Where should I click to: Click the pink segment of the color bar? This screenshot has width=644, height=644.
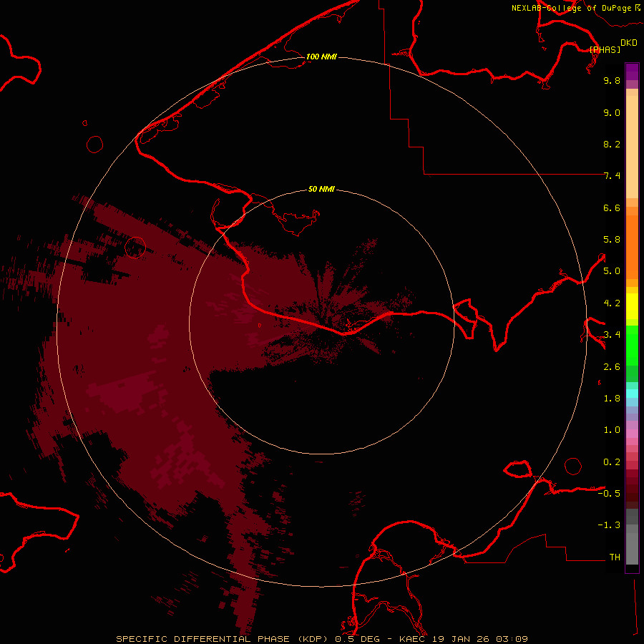point(632,434)
